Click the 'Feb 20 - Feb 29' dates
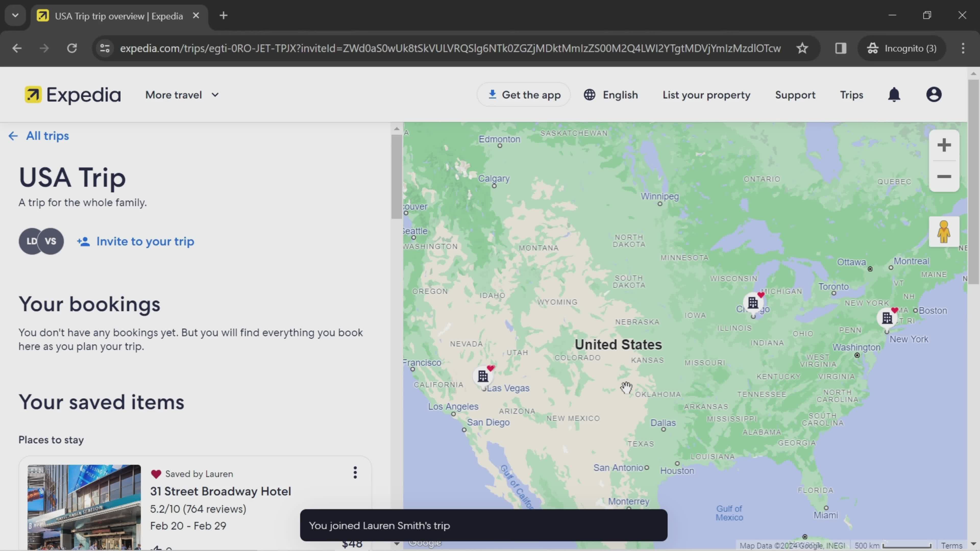 [x=188, y=526]
